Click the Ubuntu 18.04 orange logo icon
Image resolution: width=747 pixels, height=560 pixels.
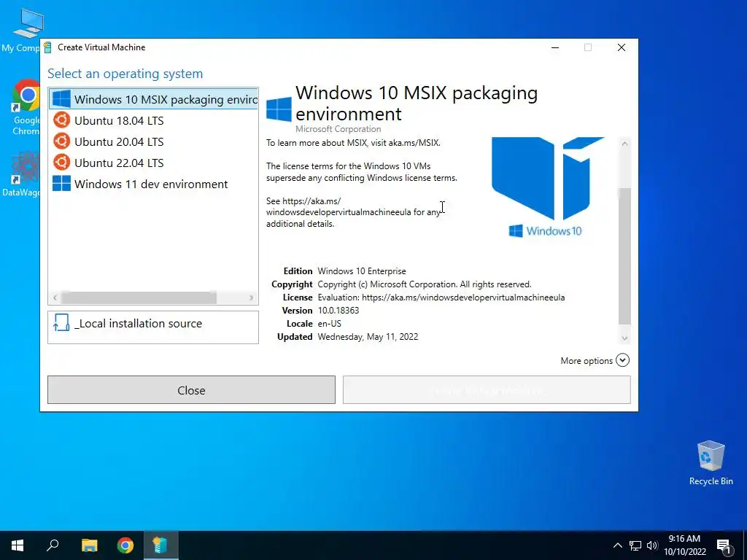tap(61, 120)
